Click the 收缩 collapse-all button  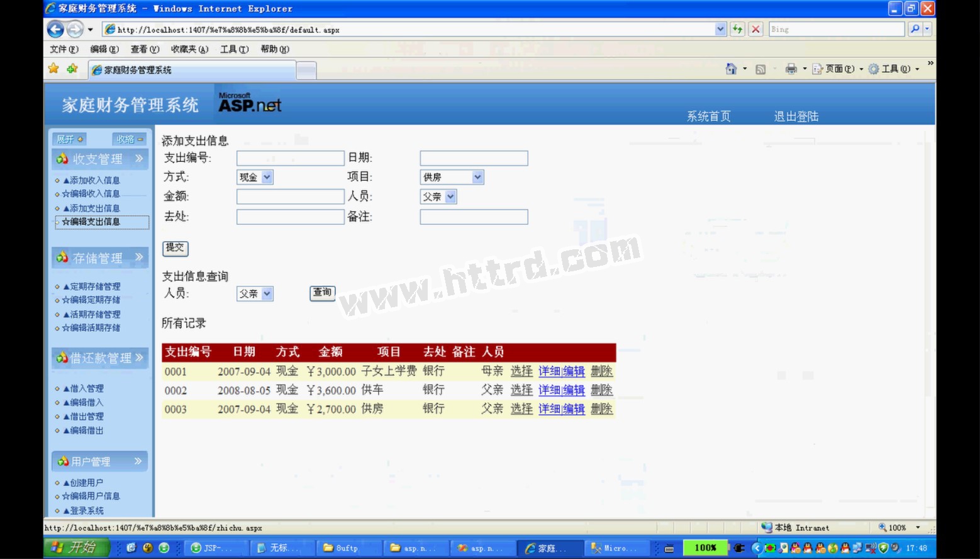(x=129, y=139)
